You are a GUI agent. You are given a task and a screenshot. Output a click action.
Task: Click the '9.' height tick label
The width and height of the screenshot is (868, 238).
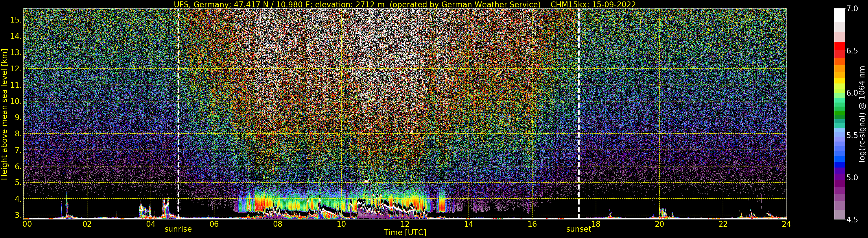click(x=18, y=118)
